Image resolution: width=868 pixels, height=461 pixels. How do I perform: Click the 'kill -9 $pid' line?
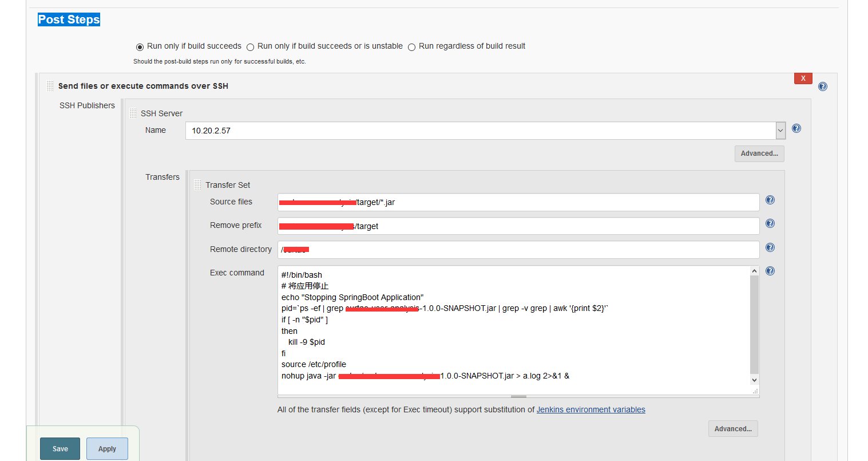(307, 342)
